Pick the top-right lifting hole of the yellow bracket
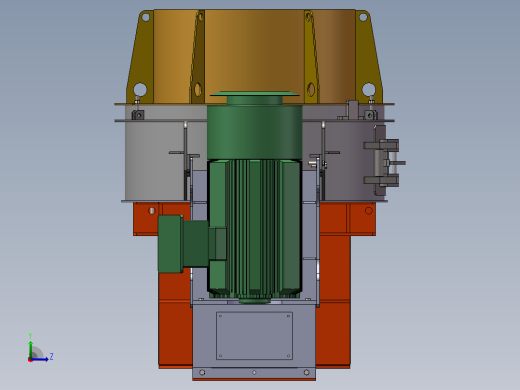520x390 pixels. [363, 17]
